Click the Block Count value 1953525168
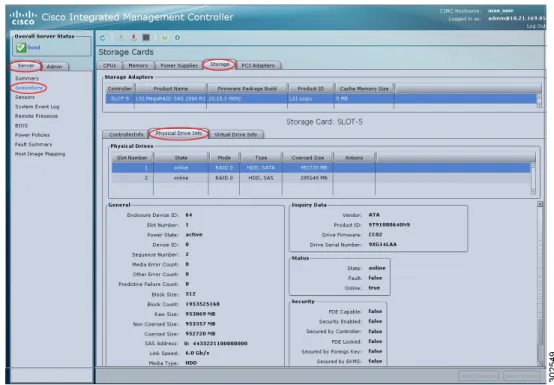The width and height of the screenshot is (554, 385). [x=202, y=304]
